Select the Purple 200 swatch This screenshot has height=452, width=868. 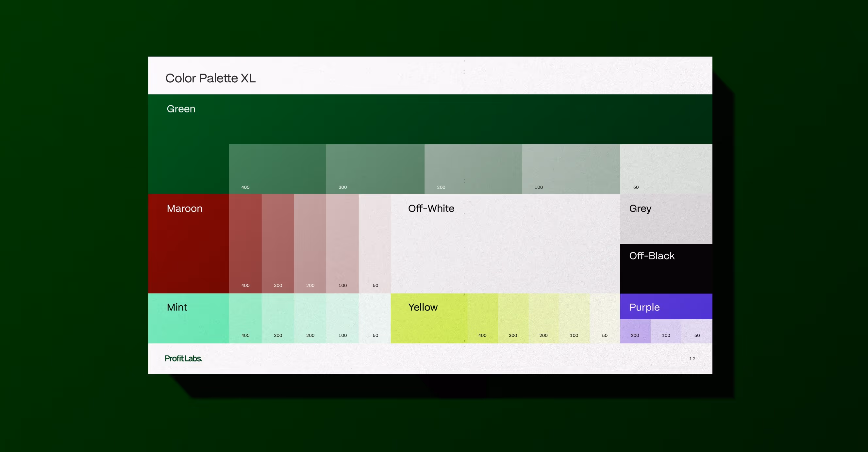point(635,331)
